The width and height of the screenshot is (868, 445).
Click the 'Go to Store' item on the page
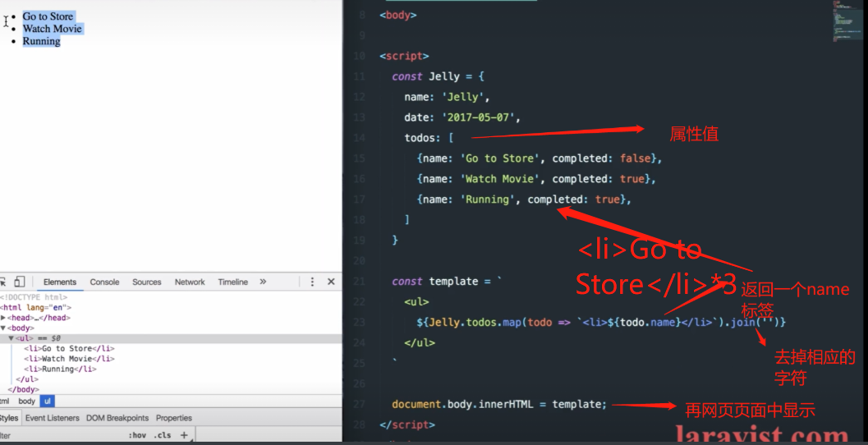[x=48, y=16]
